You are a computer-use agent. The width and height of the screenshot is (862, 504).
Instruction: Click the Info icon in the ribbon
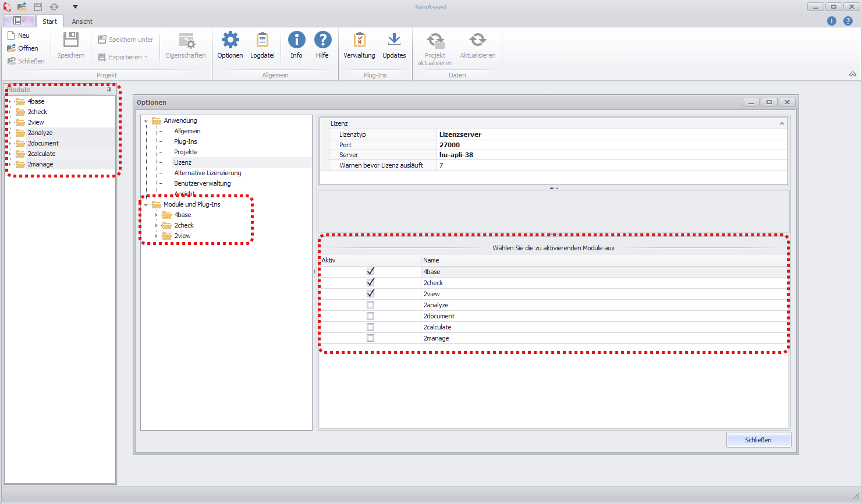point(296,45)
